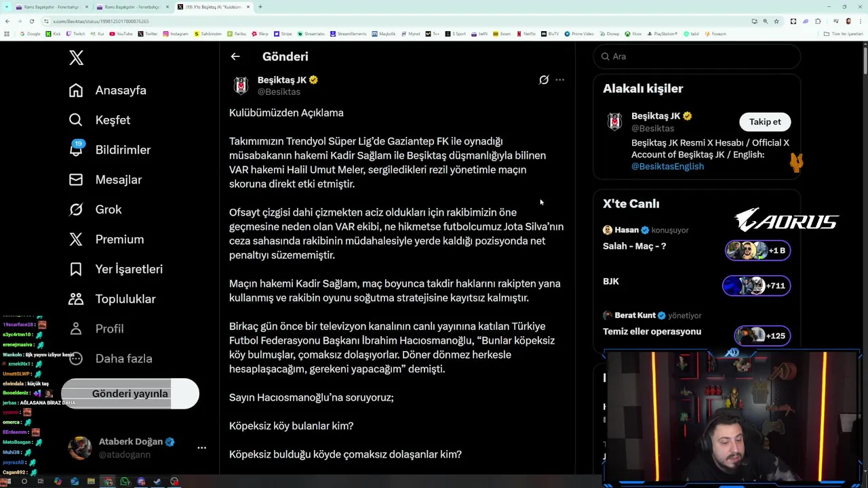This screenshot has width=868, height=488.
Task: Open Grok from the sidebar
Action: pos(96,209)
